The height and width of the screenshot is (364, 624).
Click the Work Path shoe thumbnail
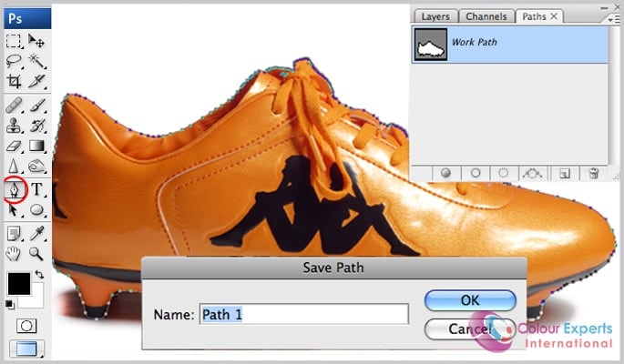point(431,45)
